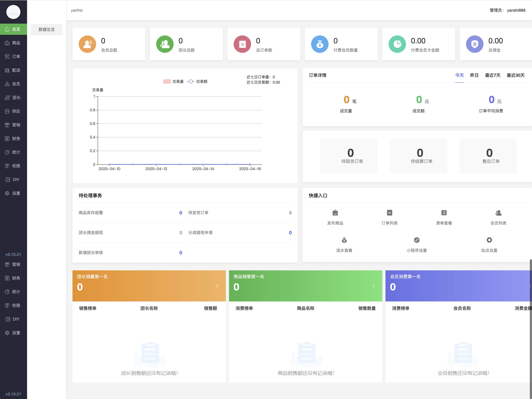Expand 团长销量第一名 card arrow
532x399 pixels.
tap(217, 286)
